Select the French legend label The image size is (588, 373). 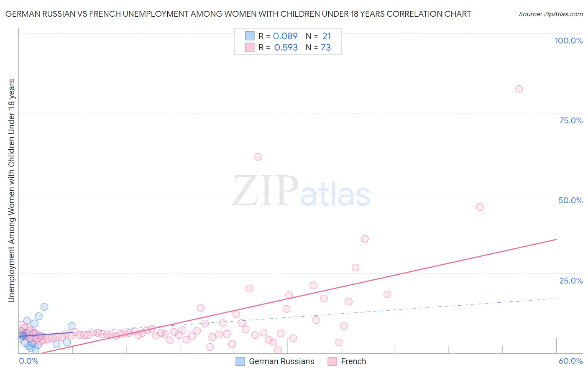click(x=353, y=361)
